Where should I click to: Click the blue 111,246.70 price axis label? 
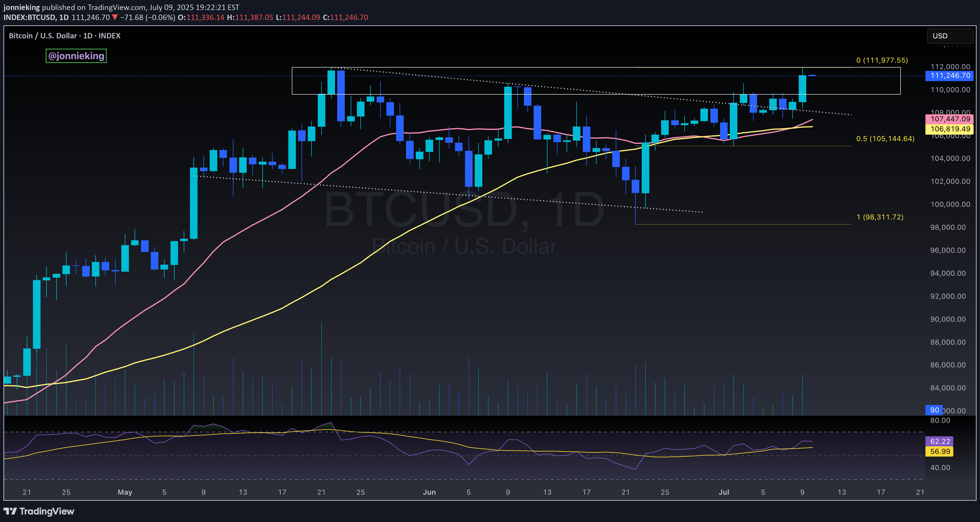pos(949,75)
